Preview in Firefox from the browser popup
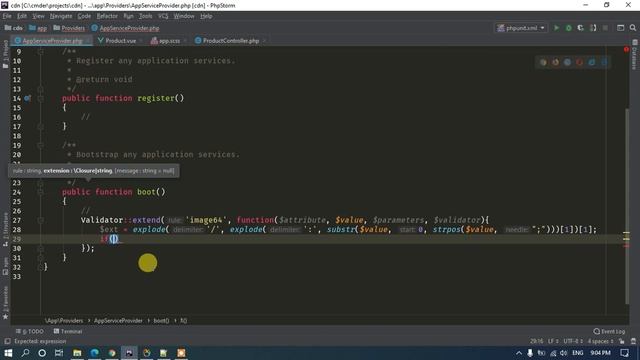The width and height of the screenshot is (640, 360). [556, 62]
